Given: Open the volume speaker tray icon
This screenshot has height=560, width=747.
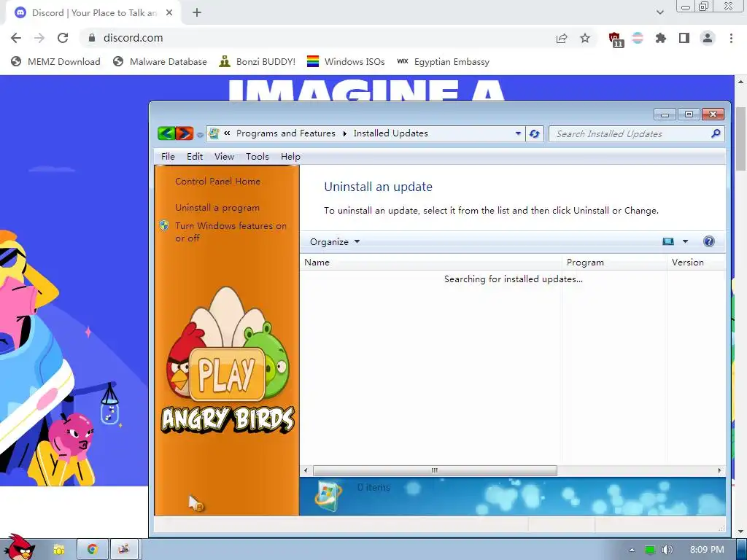Looking at the screenshot, I should tap(667, 550).
